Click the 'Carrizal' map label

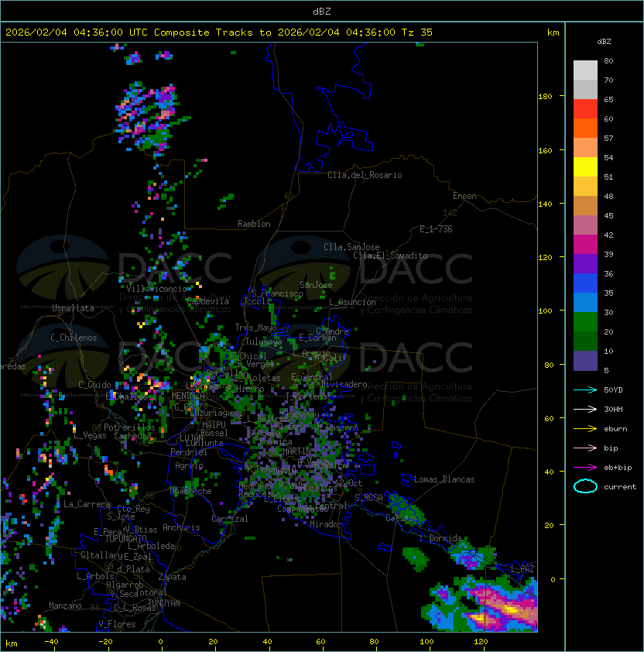229,519
